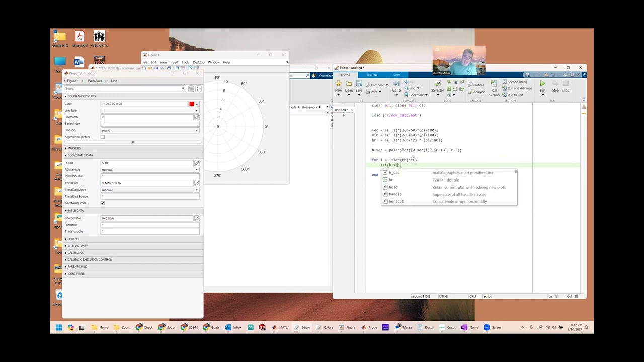The width and height of the screenshot is (644, 362).
Task: Click the Section Break button
Action: point(514,82)
